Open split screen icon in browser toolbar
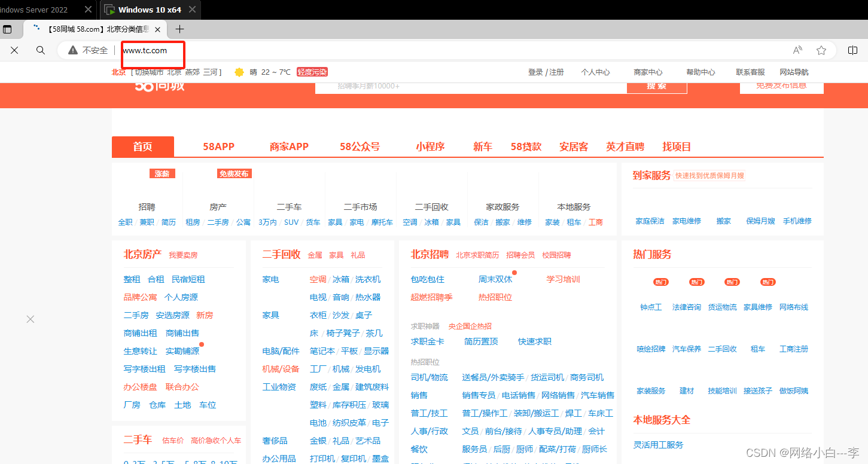Image resolution: width=868 pixels, height=464 pixels. click(853, 50)
